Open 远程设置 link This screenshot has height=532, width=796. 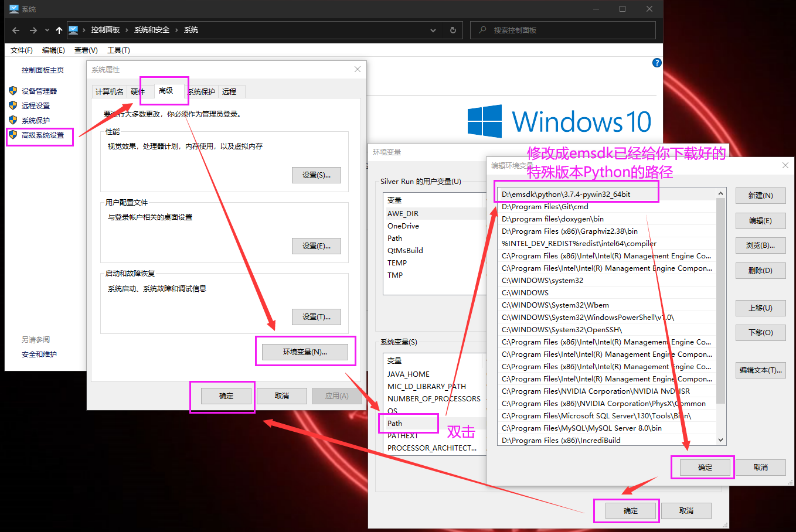tap(36, 106)
